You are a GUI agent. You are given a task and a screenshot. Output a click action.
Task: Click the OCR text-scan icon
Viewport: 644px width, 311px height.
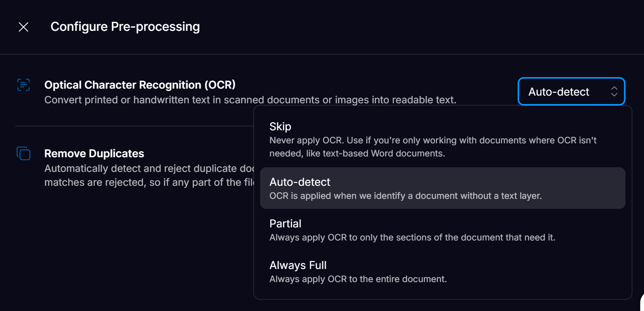click(24, 85)
